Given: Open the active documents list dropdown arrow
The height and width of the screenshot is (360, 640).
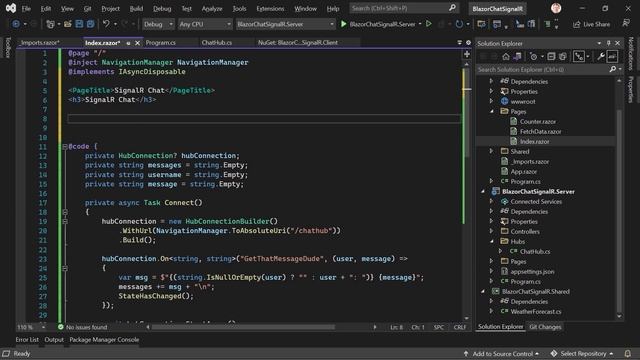Looking at the screenshot, I should (x=460, y=42).
